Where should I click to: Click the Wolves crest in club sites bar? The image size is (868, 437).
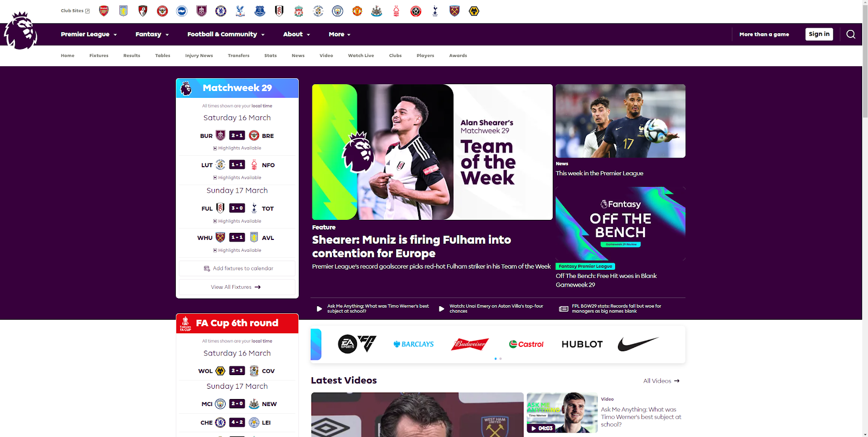474,11
